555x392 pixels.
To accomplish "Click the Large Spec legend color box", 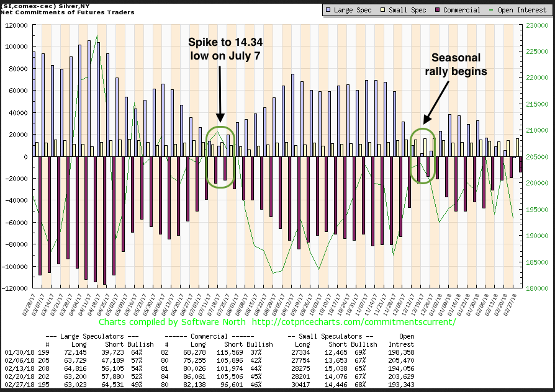I will point(328,10).
